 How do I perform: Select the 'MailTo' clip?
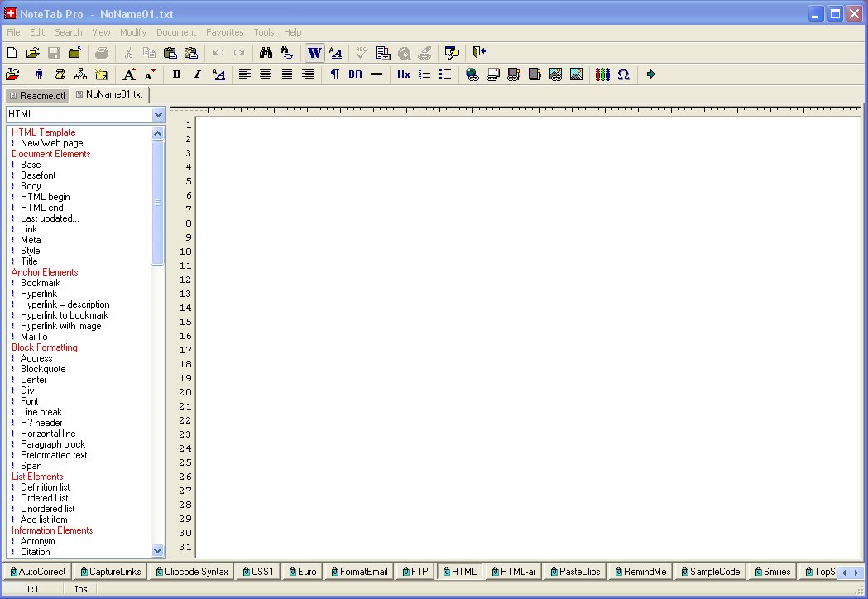tap(34, 337)
